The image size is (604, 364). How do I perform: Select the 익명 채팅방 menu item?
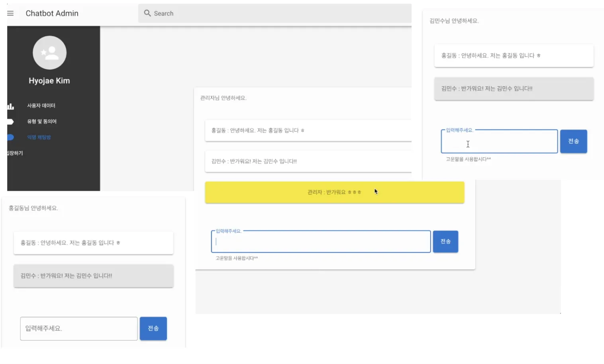pos(39,137)
